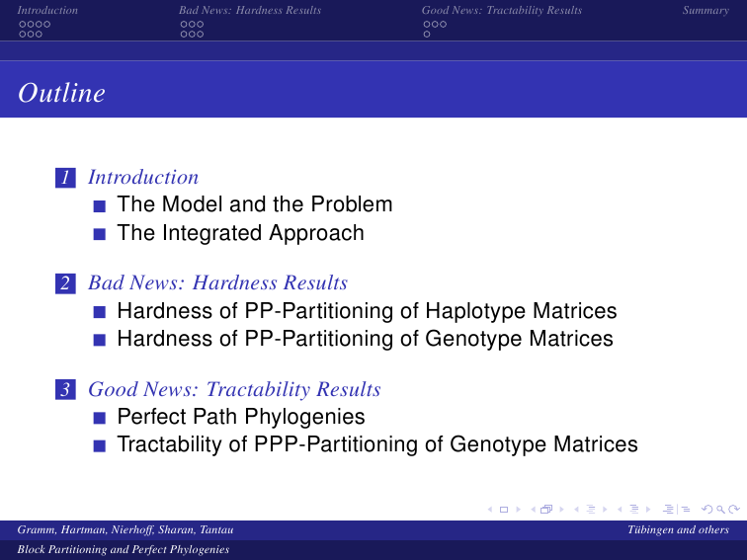Click the search magnifier navigation icon
Image resolution: width=747 pixels, height=560 pixels.
(720, 510)
